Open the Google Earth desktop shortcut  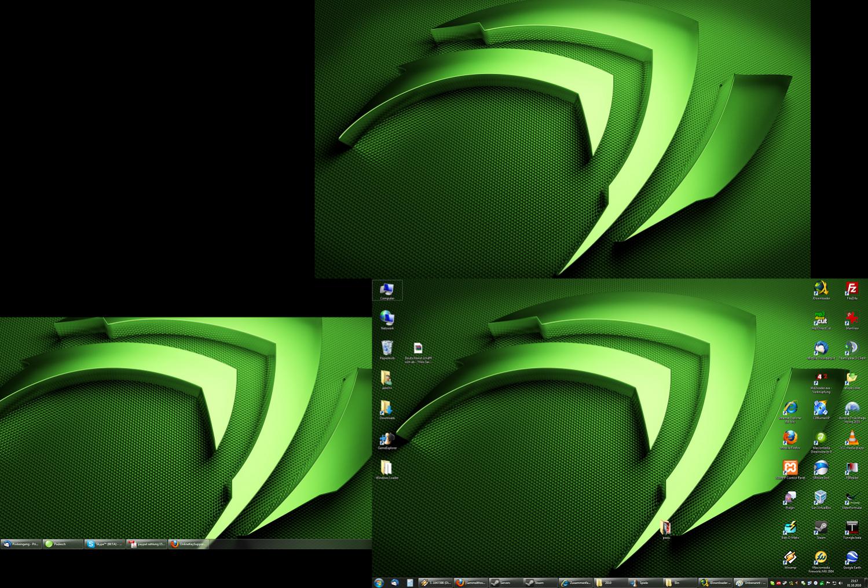pyautogui.click(x=852, y=560)
